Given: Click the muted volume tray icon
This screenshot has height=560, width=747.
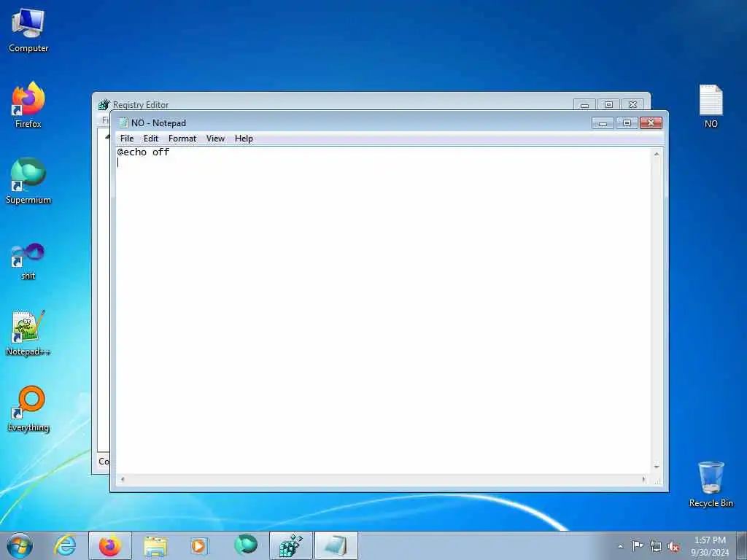Looking at the screenshot, I should [673, 546].
